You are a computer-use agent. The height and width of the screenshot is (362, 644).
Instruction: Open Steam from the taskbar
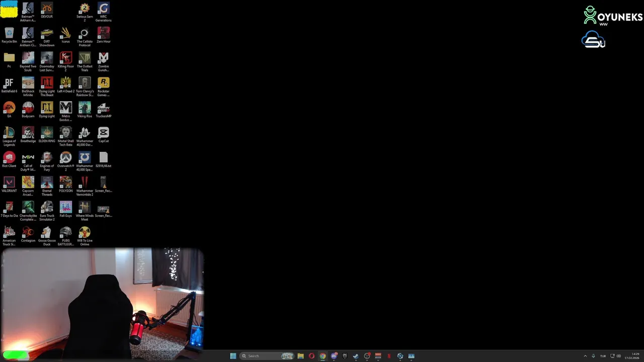[x=356, y=356]
